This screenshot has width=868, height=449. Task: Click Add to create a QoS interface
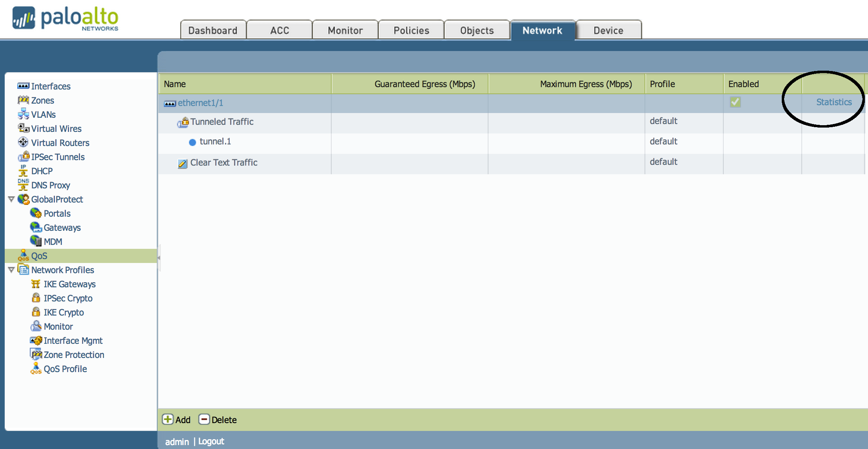coord(176,419)
